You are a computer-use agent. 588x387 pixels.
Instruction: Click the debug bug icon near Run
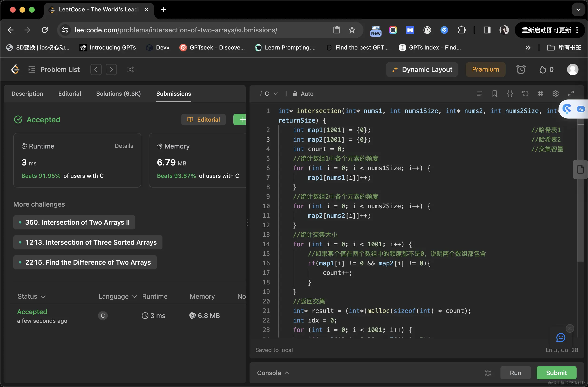[x=488, y=373]
